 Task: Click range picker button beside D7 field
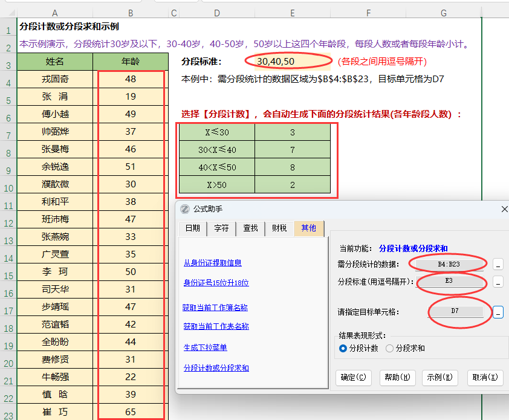(498, 312)
